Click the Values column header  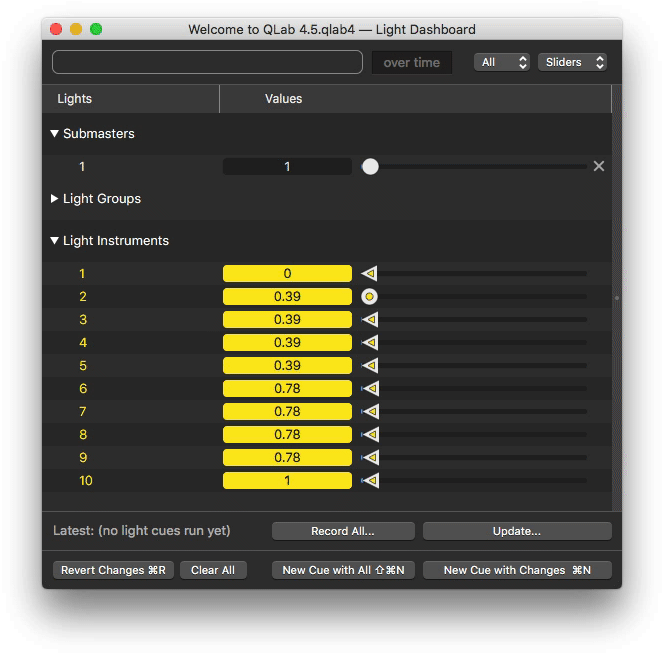pyautogui.click(x=415, y=99)
